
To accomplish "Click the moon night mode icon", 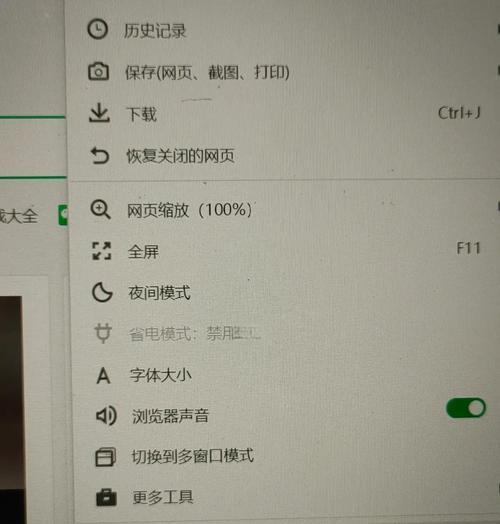I will [102, 292].
